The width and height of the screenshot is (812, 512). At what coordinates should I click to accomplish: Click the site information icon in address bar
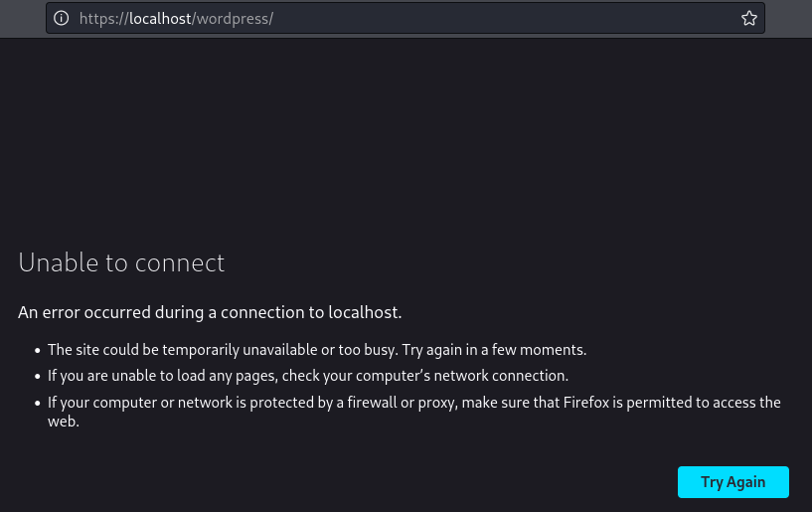pos(62,19)
